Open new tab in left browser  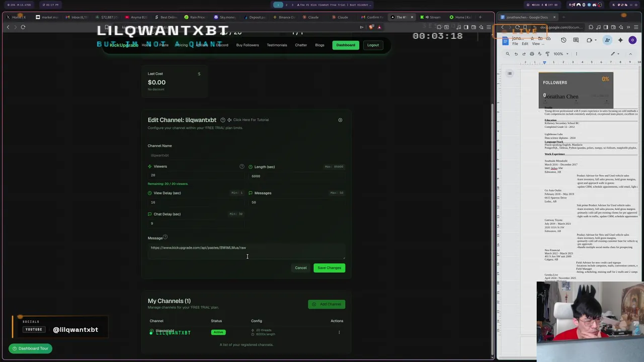click(480, 17)
